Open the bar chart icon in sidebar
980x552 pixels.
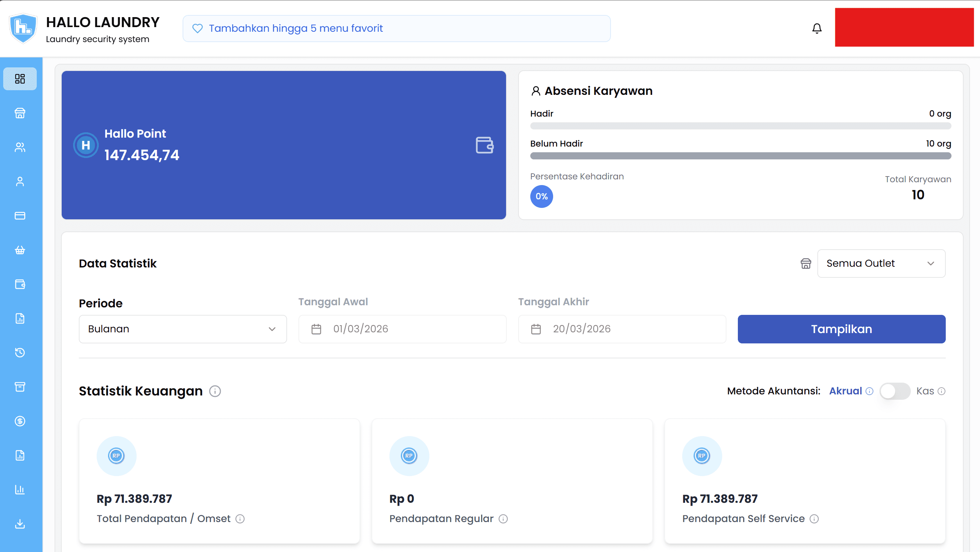click(20, 490)
